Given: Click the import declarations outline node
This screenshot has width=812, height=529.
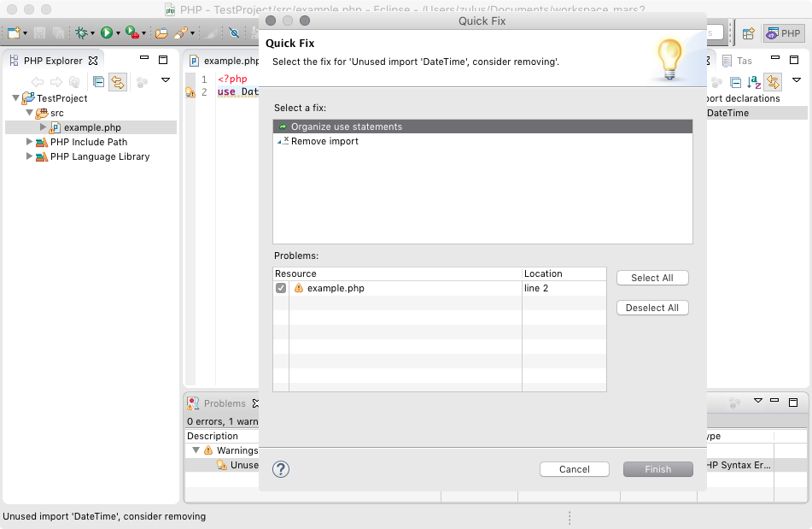Looking at the screenshot, I should click(x=743, y=98).
